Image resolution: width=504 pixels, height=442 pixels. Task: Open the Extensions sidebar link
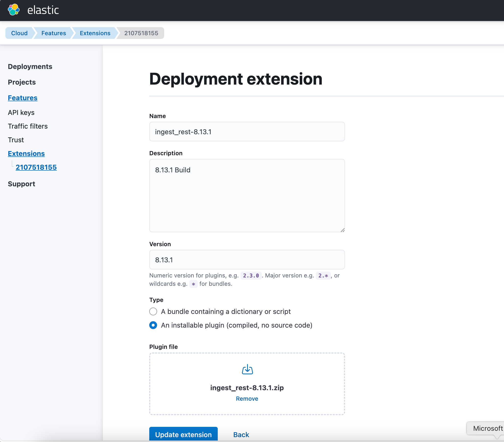pyautogui.click(x=26, y=154)
